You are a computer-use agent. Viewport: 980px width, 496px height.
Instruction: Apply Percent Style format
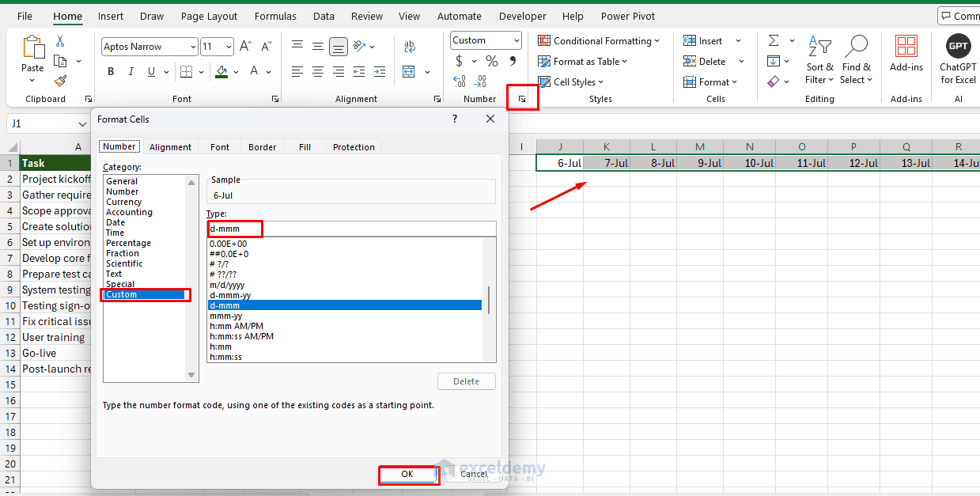492,61
